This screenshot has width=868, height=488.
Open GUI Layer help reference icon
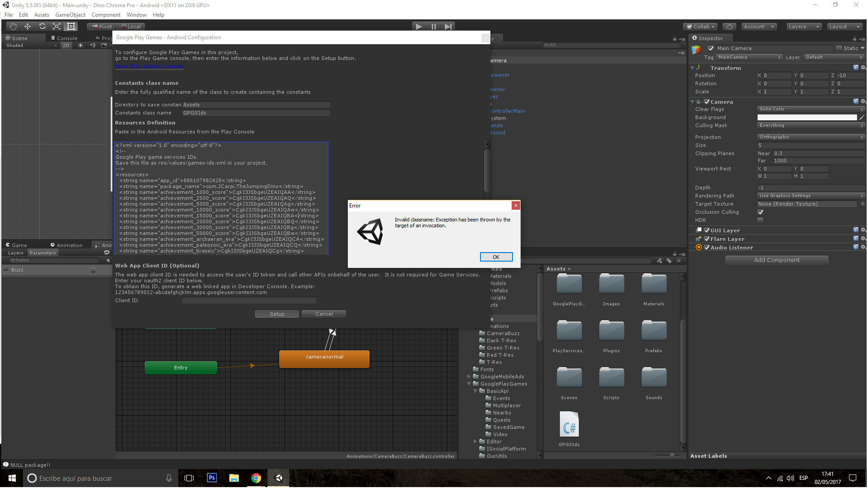click(x=855, y=230)
